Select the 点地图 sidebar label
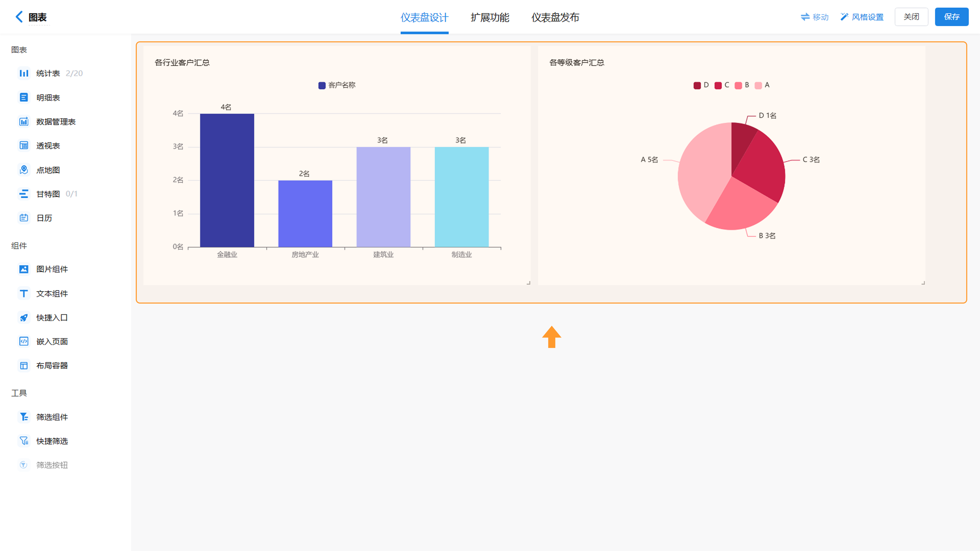The image size is (980, 551). 48,170
